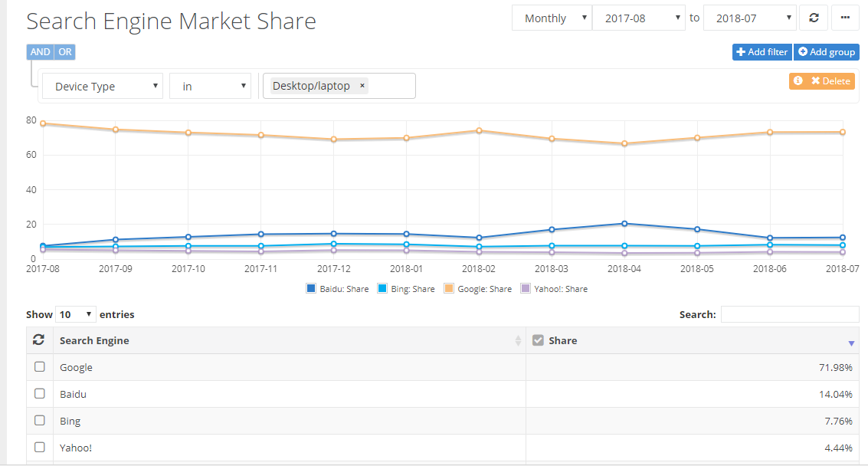Select the OR filter logic
The image size is (868, 466).
[x=65, y=52]
